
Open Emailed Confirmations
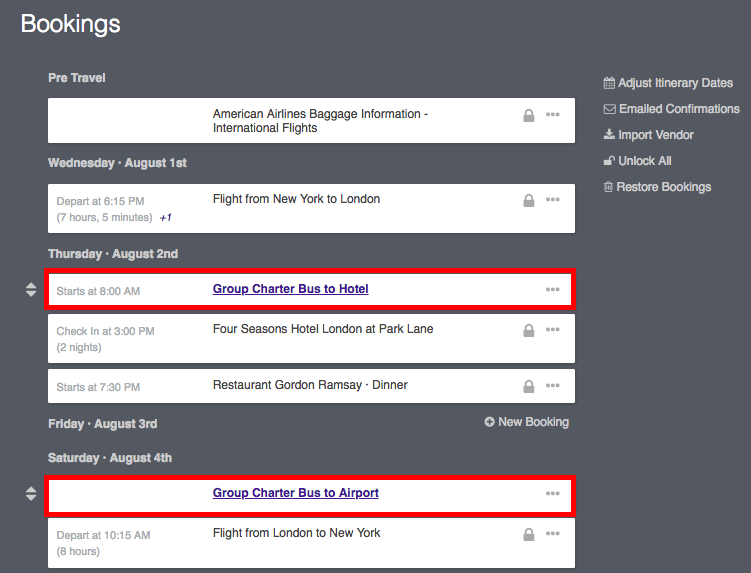[x=671, y=109]
